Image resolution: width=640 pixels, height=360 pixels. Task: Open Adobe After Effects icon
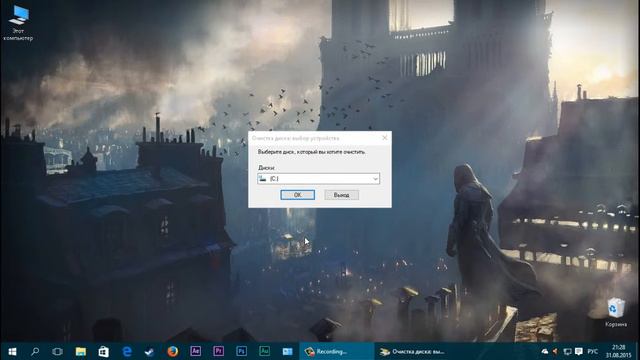pos(196,351)
